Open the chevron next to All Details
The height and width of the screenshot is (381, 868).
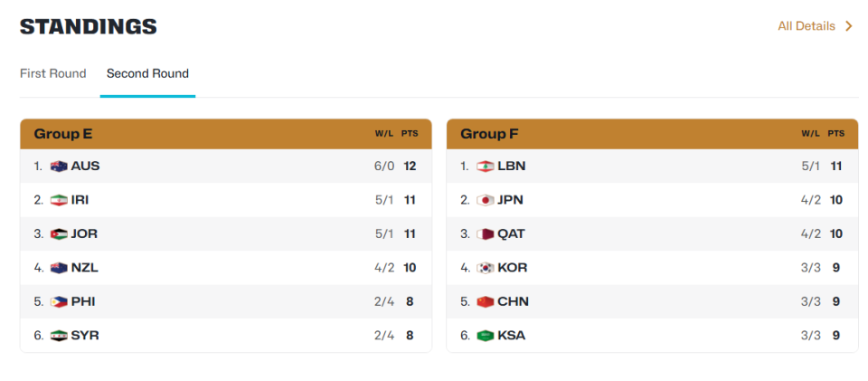tap(849, 26)
